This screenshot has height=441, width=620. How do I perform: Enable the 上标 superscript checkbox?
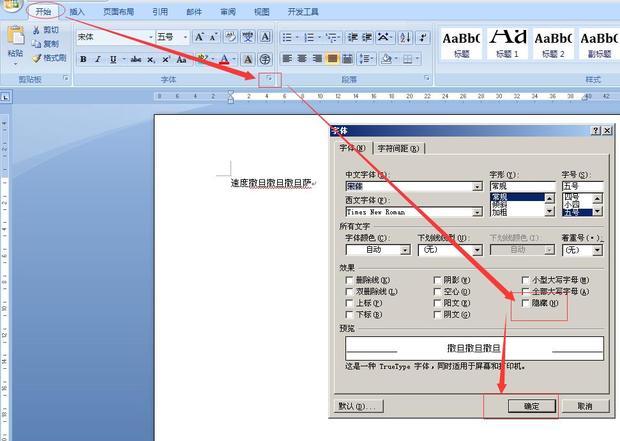coord(349,303)
